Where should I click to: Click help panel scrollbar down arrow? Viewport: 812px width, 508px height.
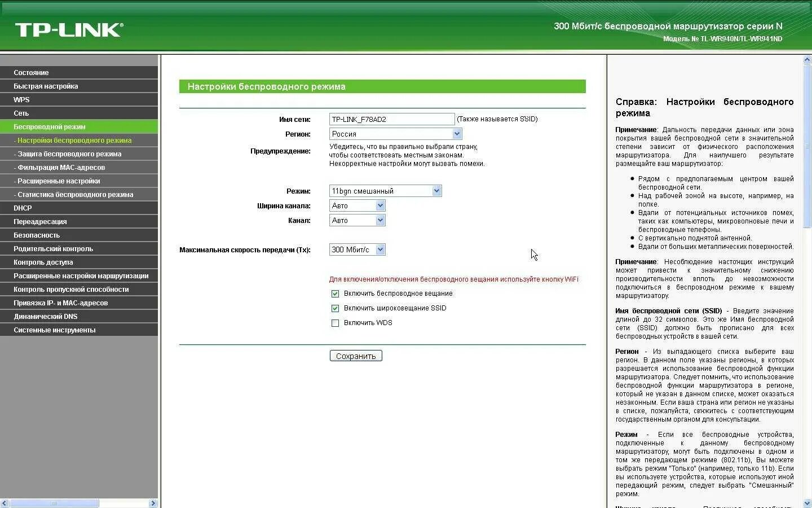pyautogui.click(x=807, y=503)
